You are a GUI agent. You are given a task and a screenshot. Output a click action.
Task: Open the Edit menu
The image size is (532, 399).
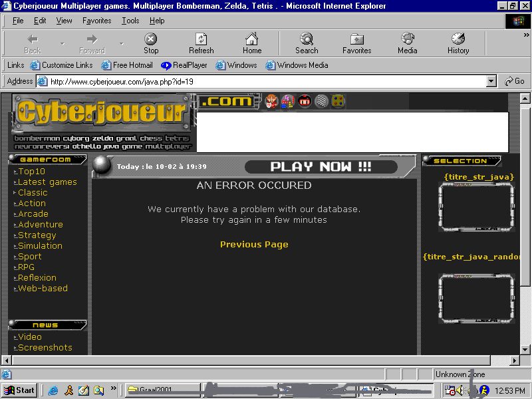tap(40, 21)
